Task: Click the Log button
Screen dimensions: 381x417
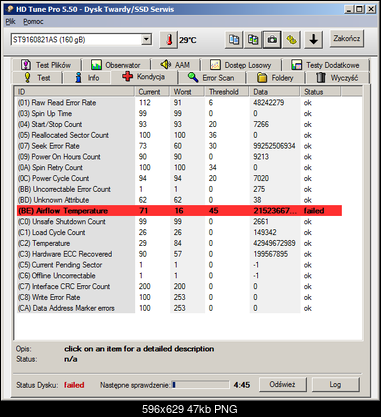Action: pos(335,384)
